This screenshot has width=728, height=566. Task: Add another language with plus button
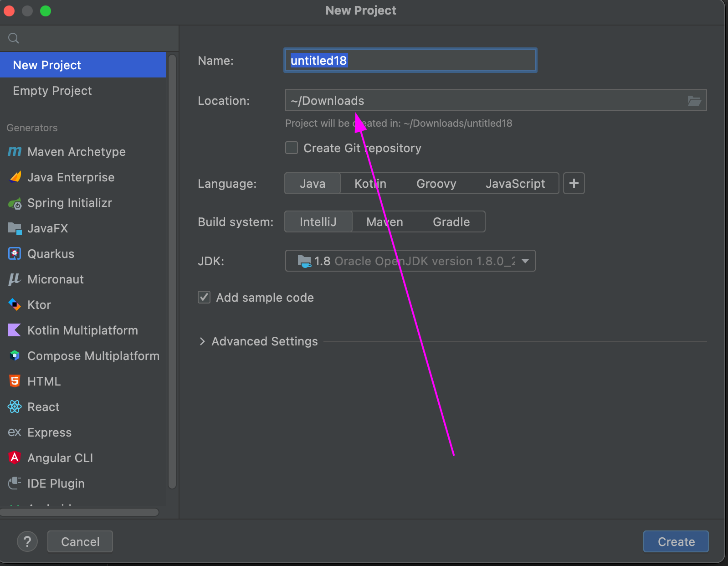pos(574,183)
